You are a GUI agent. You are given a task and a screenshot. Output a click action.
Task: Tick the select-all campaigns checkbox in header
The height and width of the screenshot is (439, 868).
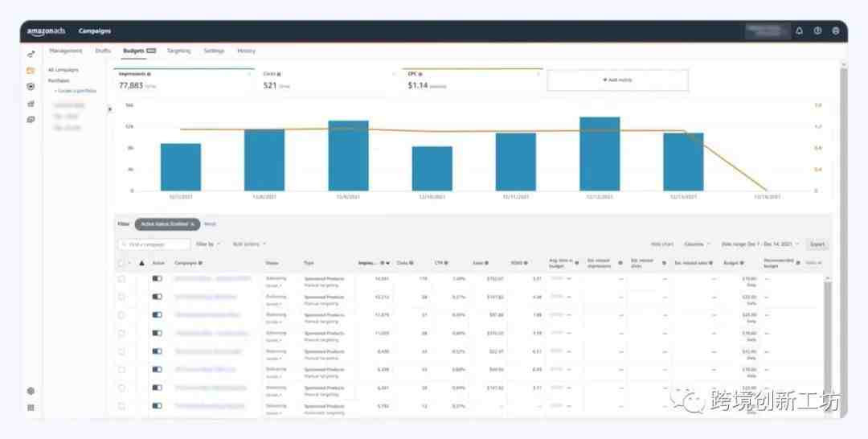pyautogui.click(x=121, y=263)
